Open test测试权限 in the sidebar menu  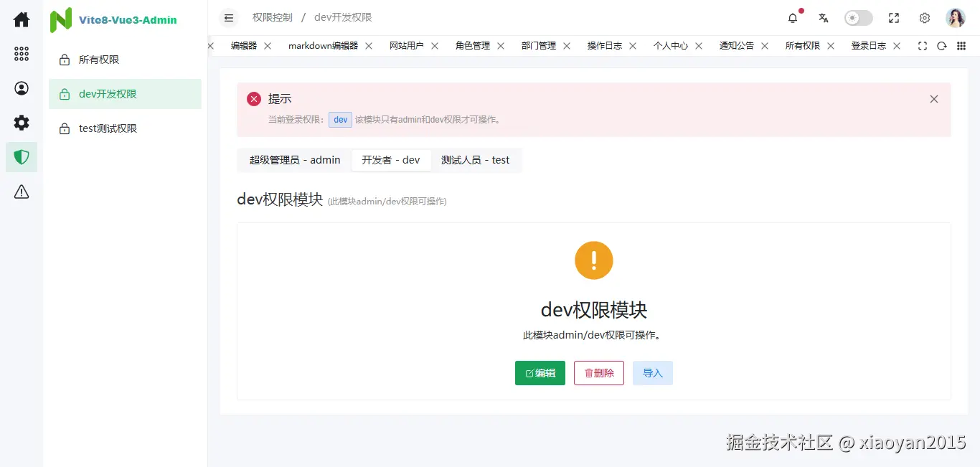coord(125,128)
